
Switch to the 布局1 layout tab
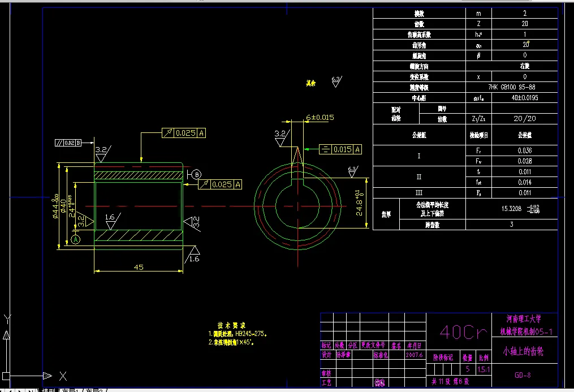69,390
